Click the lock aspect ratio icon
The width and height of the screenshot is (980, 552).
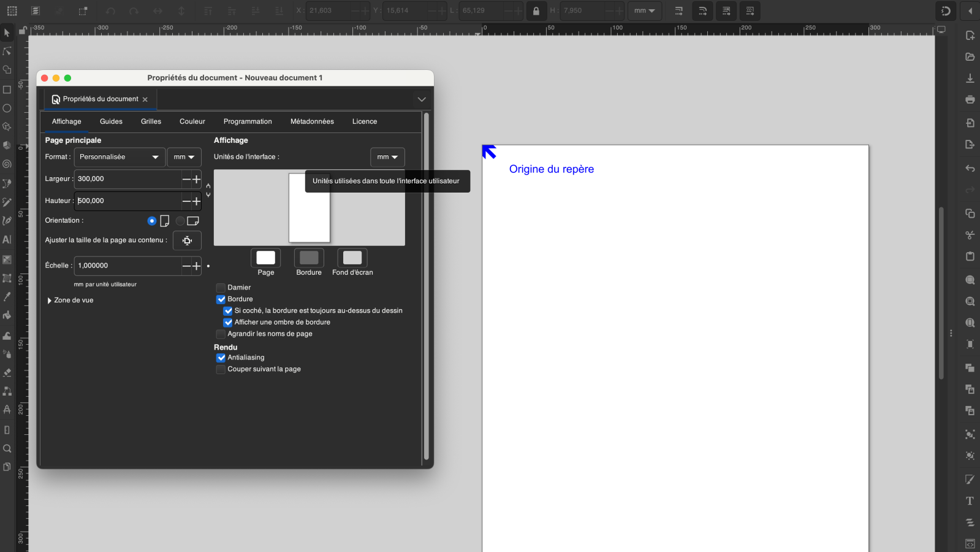click(536, 11)
